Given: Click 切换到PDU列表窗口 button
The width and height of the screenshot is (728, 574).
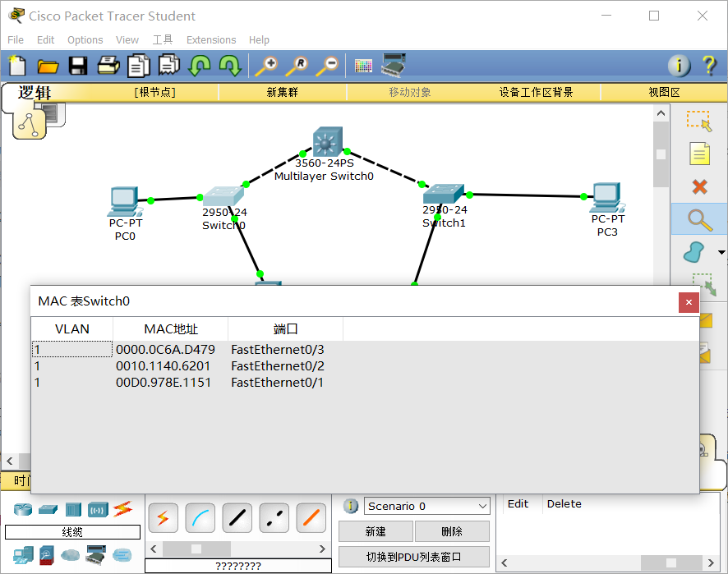Looking at the screenshot, I should click(413, 557).
